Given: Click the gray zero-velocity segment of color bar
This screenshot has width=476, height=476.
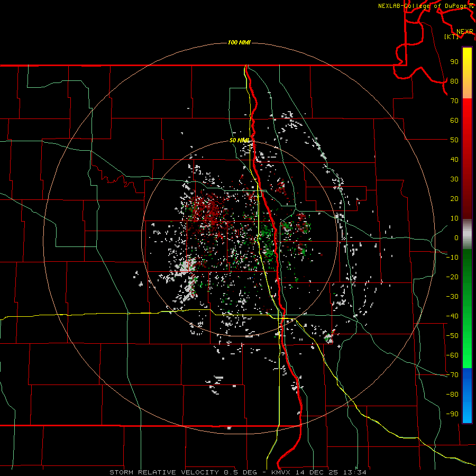Looking at the screenshot, I should pyautogui.click(x=467, y=234).
